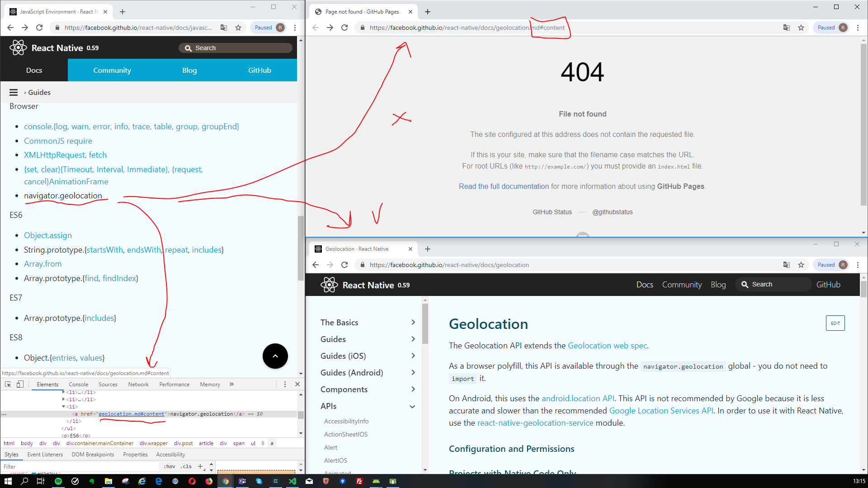Image resolution: width=868 pixels, height=488 pixels.
Task: Open the Event Listeners tab
Action: (45, 455)
